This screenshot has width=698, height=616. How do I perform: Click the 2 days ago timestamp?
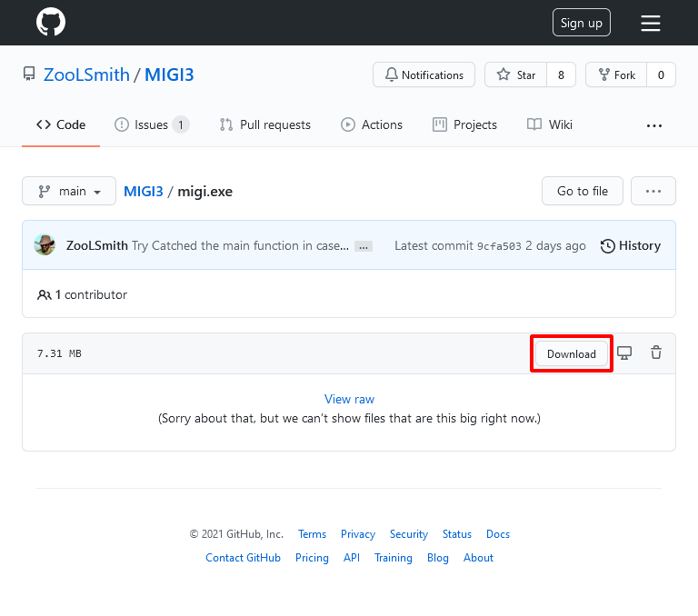click(x=555, y=245)
